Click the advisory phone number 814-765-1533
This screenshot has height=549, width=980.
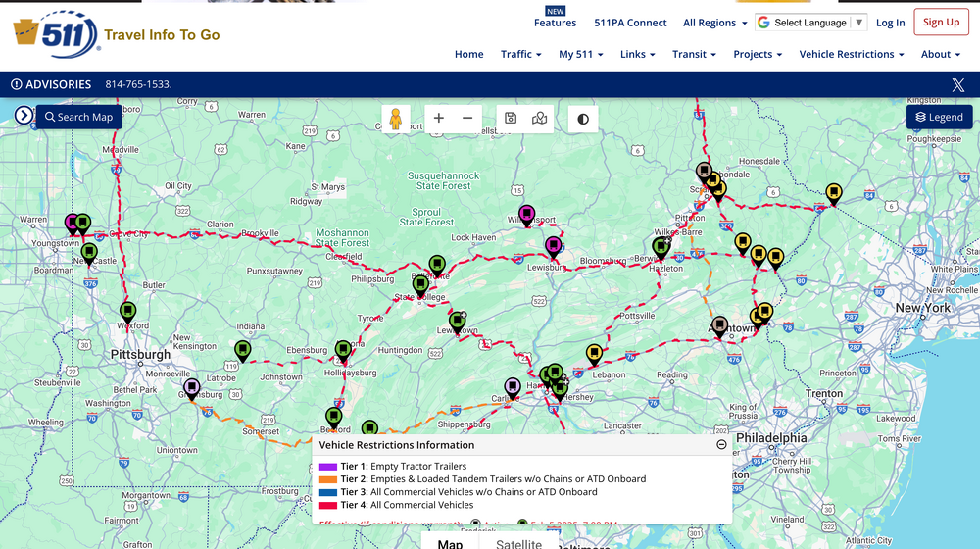[x=138, y=84]
